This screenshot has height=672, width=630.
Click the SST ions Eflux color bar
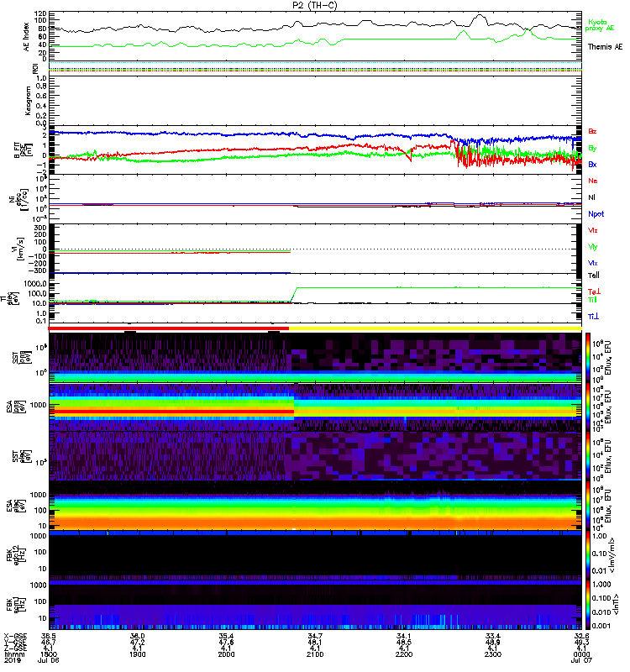tap(589, 356)
